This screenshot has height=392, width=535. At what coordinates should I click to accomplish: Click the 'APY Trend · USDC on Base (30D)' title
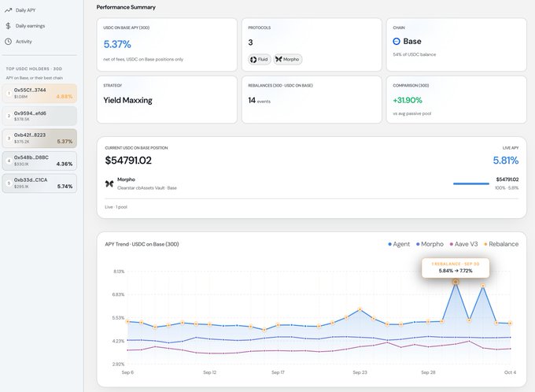coord(142,244)
